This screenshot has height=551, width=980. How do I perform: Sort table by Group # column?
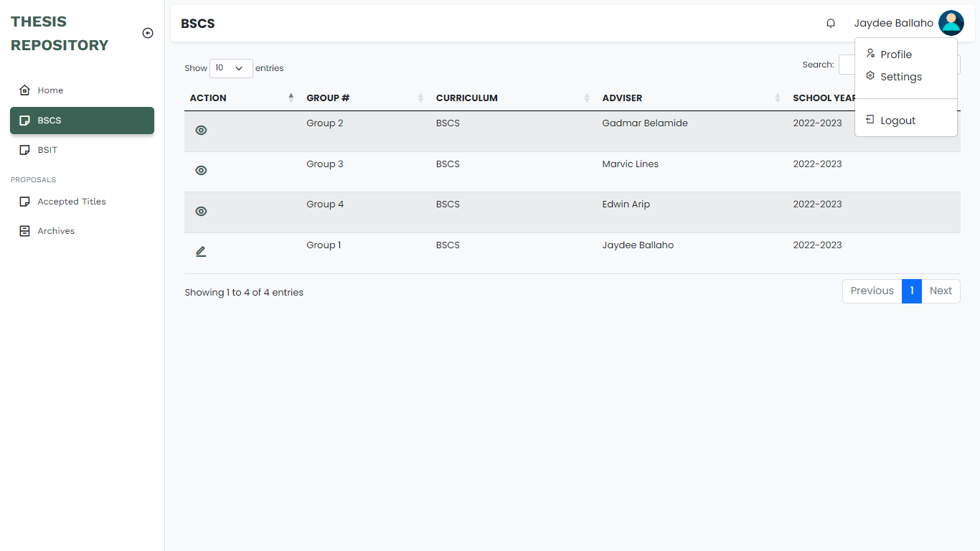328,98
